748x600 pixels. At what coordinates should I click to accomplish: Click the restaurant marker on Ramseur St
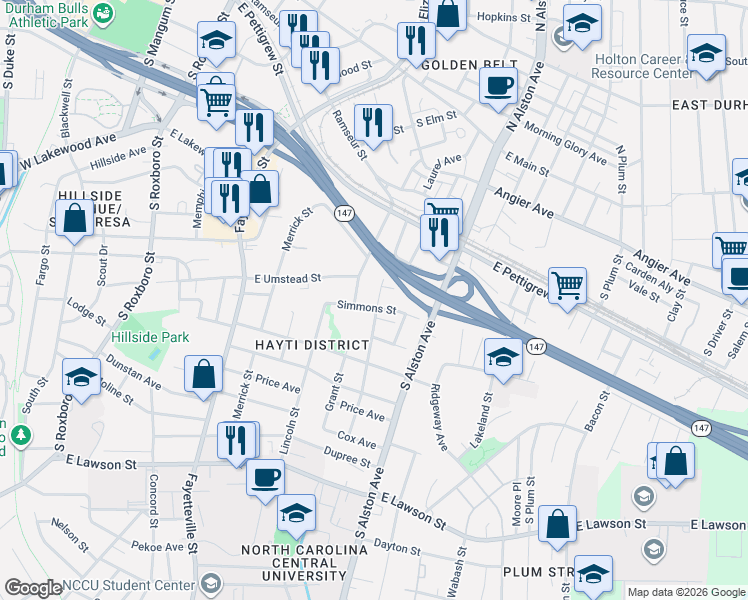[374, 126]
